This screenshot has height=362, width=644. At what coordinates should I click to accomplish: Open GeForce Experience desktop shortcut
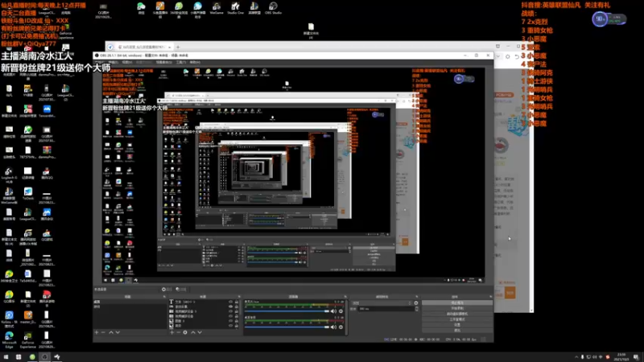[x=28, y=339]
